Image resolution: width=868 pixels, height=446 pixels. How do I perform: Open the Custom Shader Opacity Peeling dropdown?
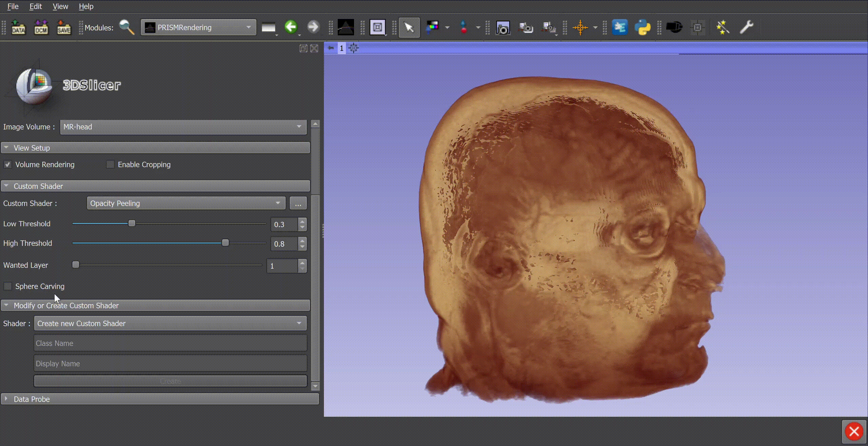186,203
